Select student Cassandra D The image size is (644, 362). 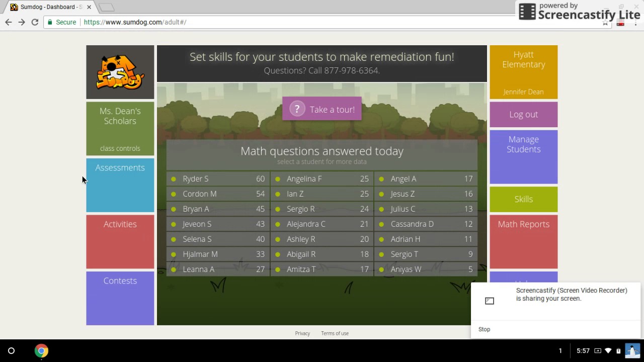(x=426, y=224)
